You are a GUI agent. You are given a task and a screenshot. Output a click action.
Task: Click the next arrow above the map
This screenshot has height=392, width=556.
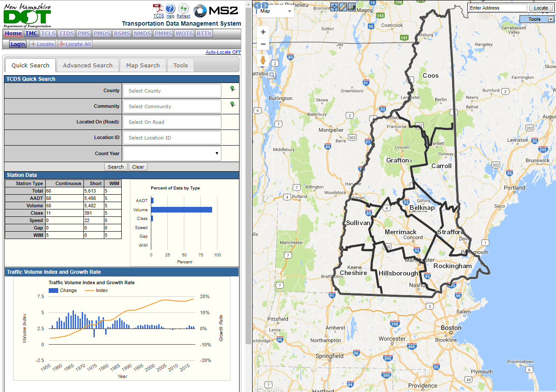(x=264, y=5)
